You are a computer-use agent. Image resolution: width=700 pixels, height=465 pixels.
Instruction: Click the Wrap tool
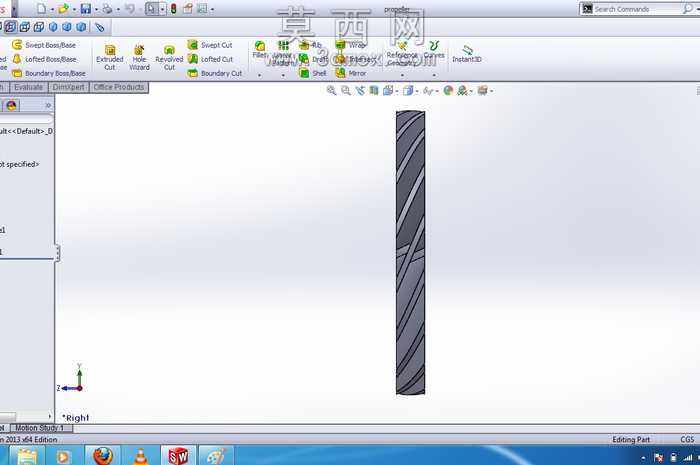pyautogui.click(x=350, y=45)
